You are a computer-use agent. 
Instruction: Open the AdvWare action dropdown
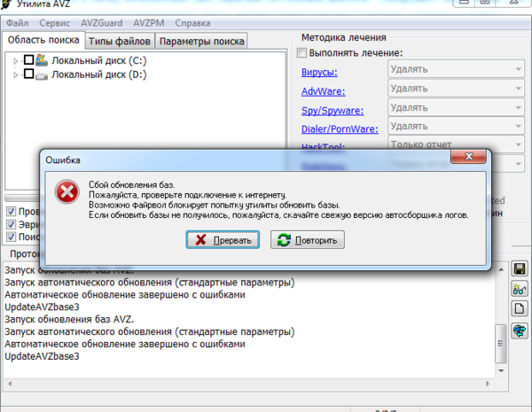[456, 89]
